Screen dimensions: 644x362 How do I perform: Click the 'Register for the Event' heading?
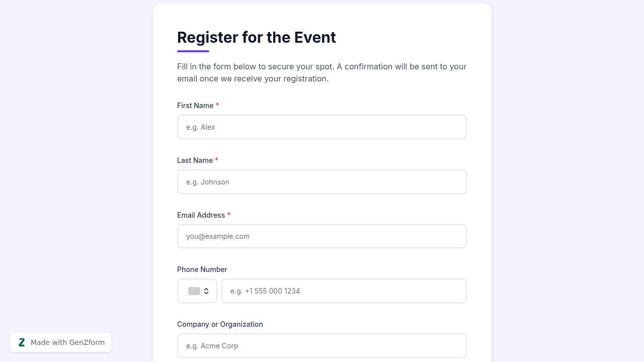256,37
